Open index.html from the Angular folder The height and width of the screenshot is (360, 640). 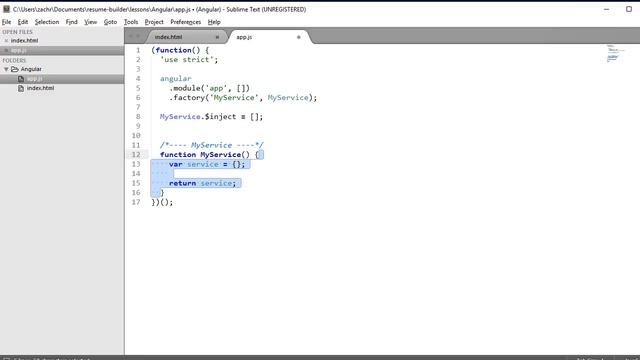[x=40, y=88]
